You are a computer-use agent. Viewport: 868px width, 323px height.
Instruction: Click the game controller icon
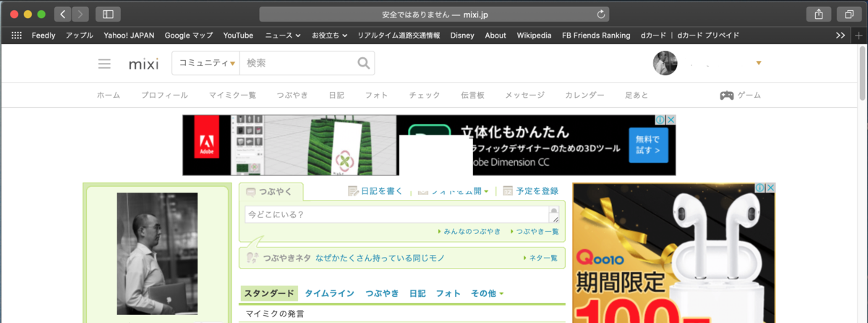click(726, 95)
